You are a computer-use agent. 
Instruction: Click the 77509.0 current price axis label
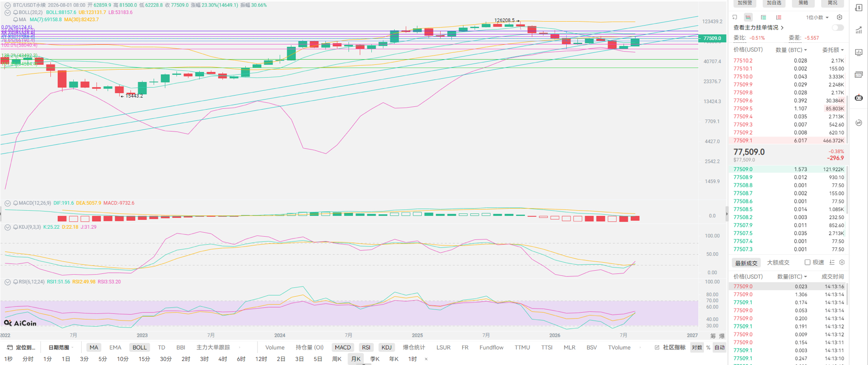[x=712, y=38]
